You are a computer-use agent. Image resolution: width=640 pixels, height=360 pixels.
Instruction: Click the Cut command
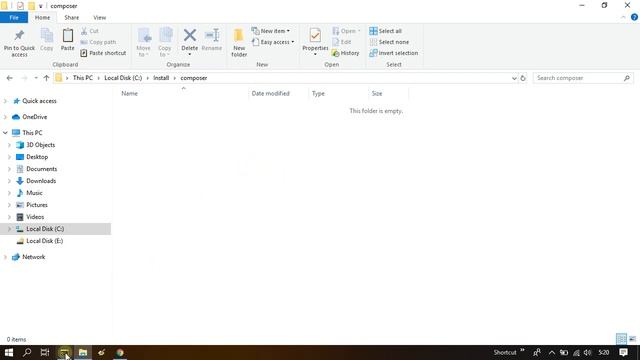(x=90, y=31)
